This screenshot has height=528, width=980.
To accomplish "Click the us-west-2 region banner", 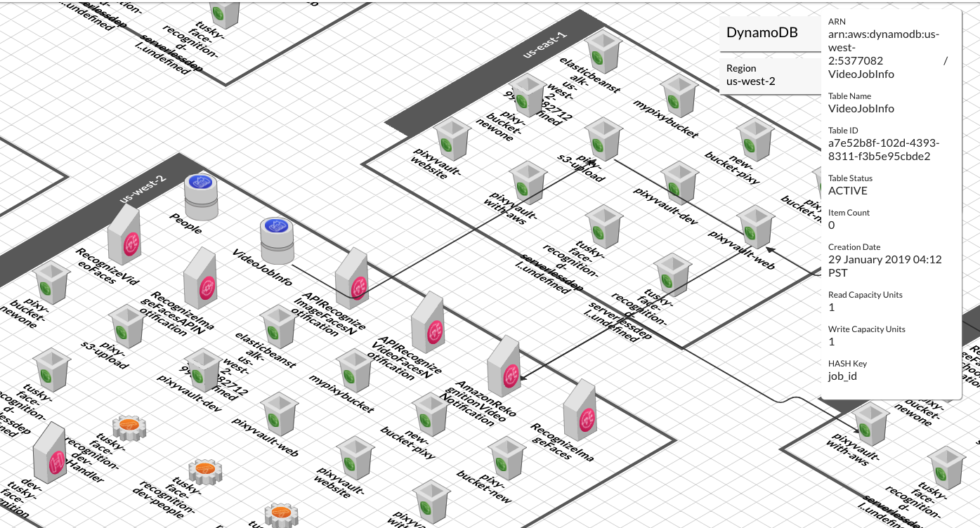I will pyautogui.click(x=144, y=189).
